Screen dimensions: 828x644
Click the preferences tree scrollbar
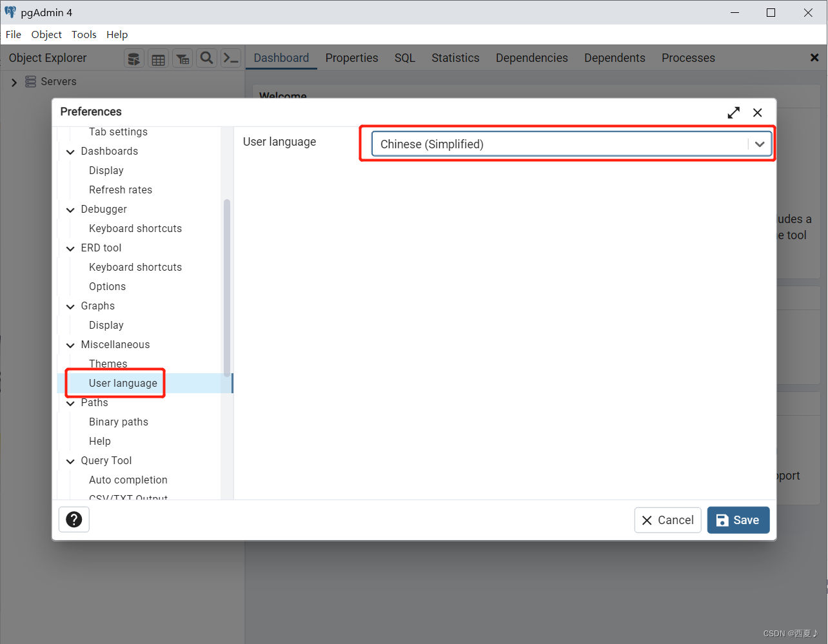click(227, 288)
